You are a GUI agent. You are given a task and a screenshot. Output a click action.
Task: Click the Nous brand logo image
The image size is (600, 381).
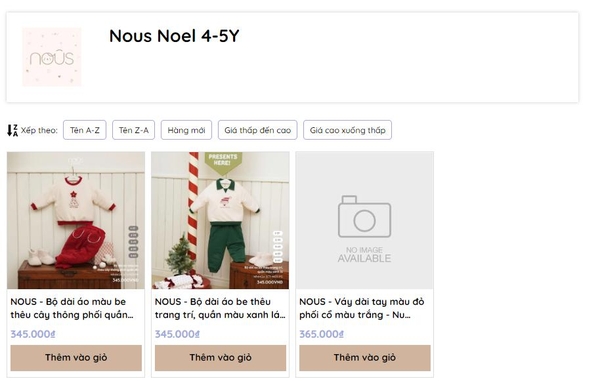(52, 57)
